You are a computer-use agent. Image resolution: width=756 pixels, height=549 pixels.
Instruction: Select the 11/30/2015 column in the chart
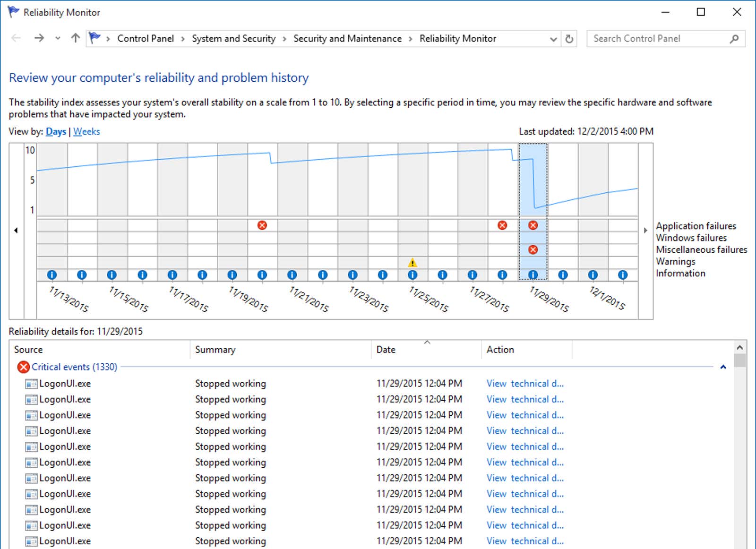click(x=563, y=213)
